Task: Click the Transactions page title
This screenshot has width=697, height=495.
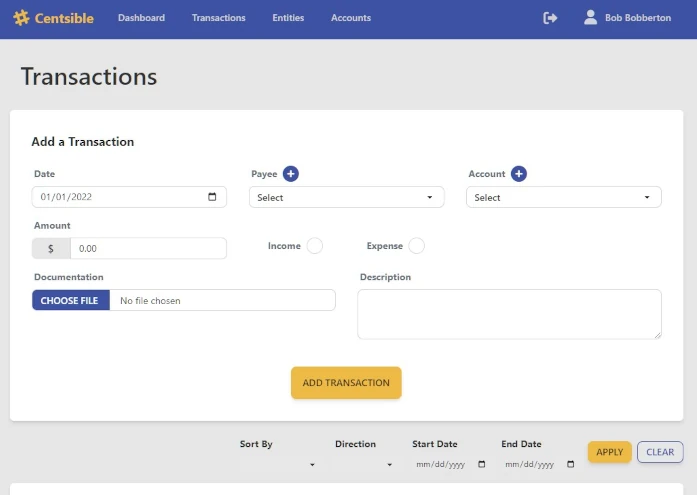Action: click(89, 76)
